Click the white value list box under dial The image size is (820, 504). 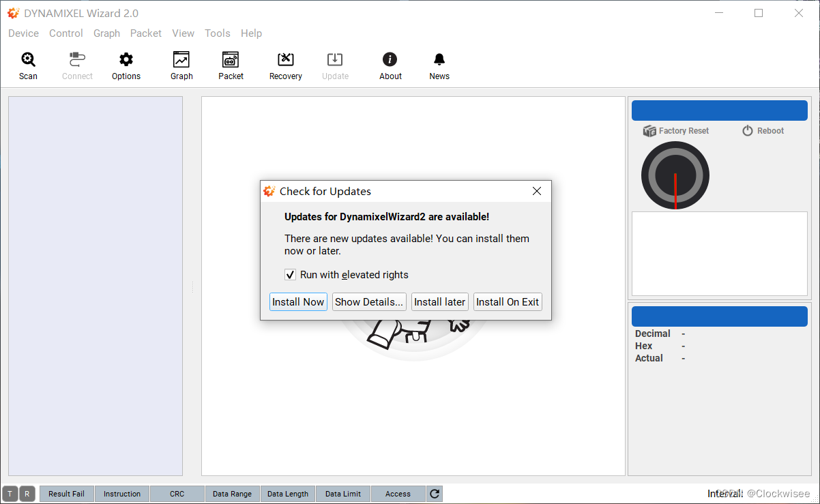(720, 254)
